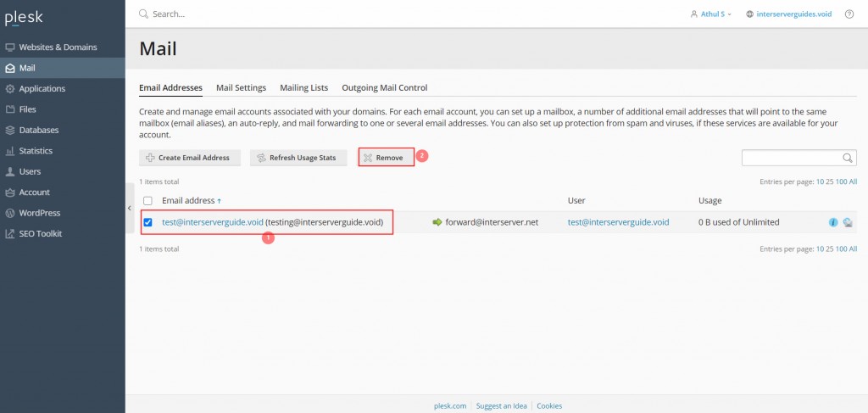Screen dimensions: 868x413
Task: Collapse the left sidebar with arrow handle
Action: click(130, 208)
